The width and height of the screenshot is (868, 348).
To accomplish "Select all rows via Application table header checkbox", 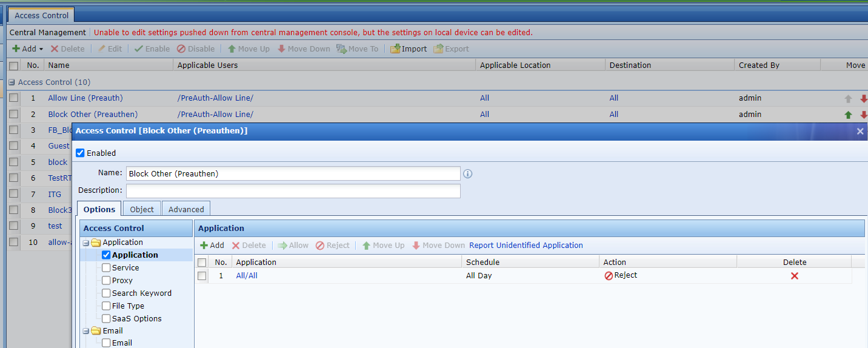I will (202, 263).
